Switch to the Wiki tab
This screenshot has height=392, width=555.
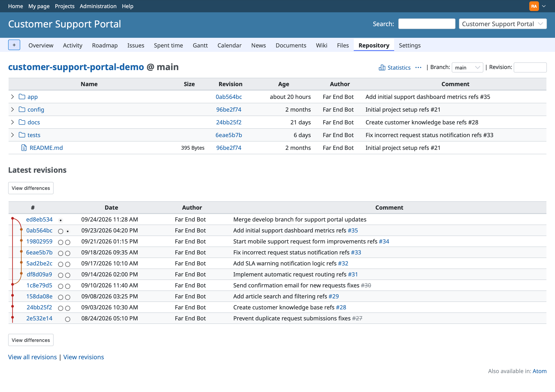[x=321, y=45]
